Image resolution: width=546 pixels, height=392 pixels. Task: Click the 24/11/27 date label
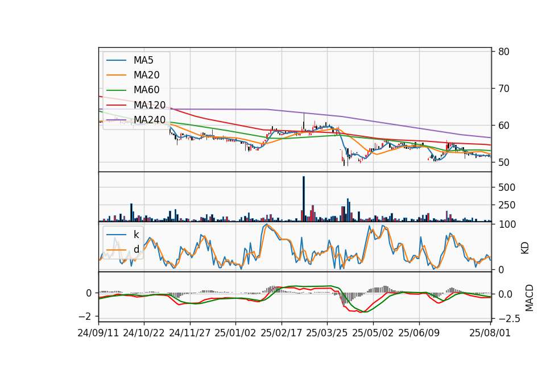point(190,333)
